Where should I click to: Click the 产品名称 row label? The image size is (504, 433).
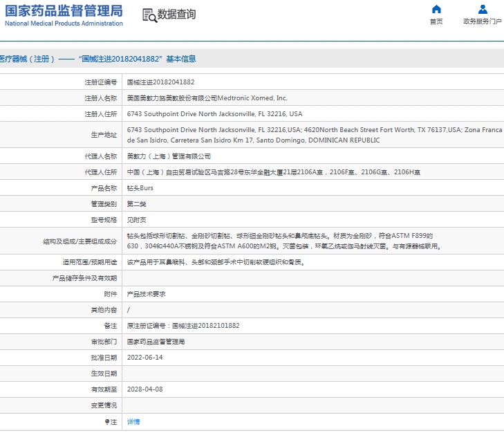[x=104, y=188]
